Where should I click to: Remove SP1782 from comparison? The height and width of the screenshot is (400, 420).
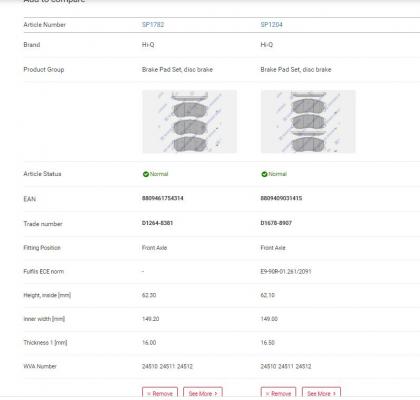(160, 393)
